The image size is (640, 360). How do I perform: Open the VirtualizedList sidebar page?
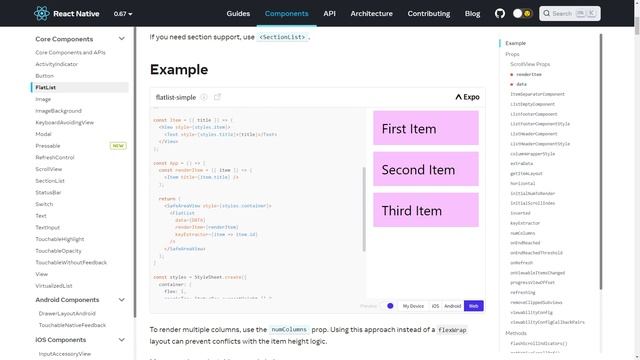[53, 286]
